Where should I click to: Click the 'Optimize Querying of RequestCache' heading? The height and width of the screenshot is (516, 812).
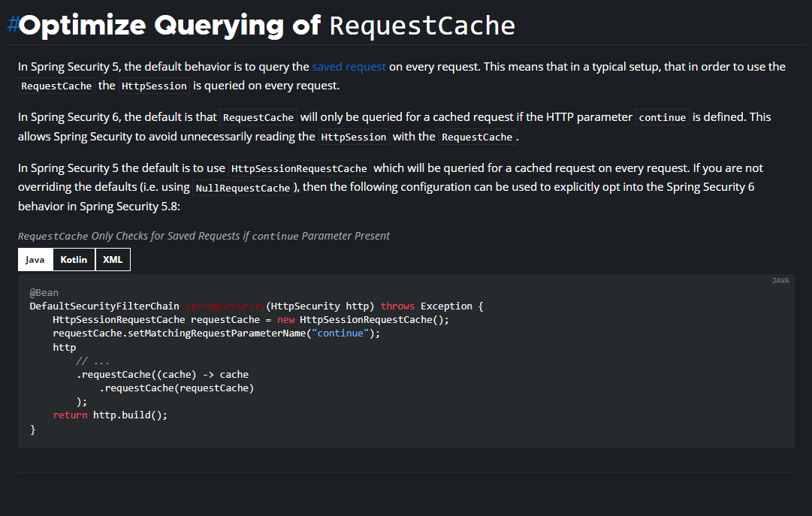click(267, 25)
